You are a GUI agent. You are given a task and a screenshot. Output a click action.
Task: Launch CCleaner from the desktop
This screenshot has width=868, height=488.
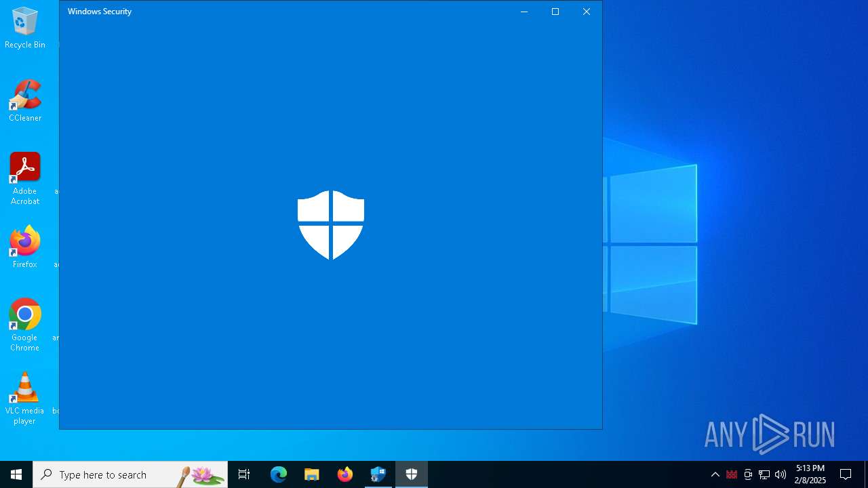25,101
